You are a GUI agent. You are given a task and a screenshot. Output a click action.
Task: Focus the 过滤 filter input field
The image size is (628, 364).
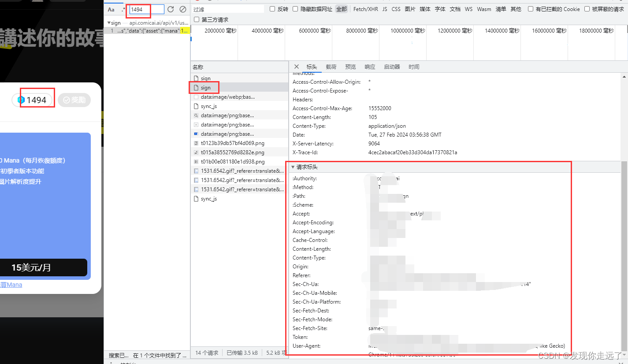(x=227, y=9)
